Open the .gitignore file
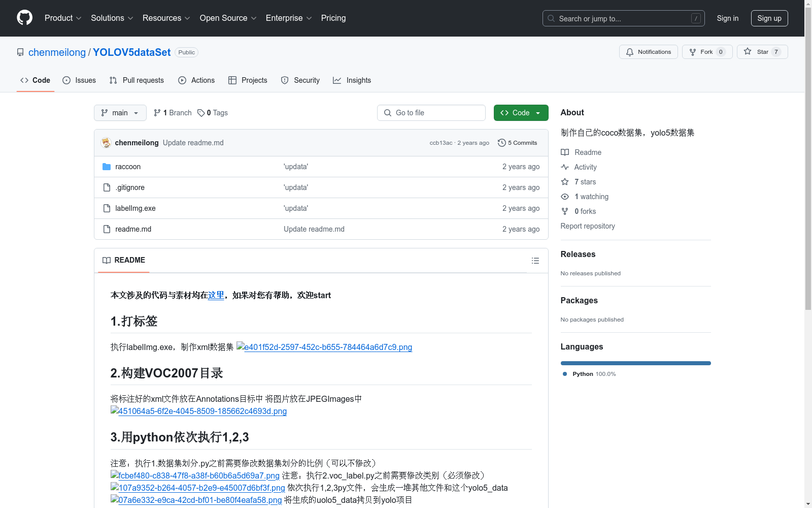The width and height of the screenshot is (812, 508). (x=130, y=187)
